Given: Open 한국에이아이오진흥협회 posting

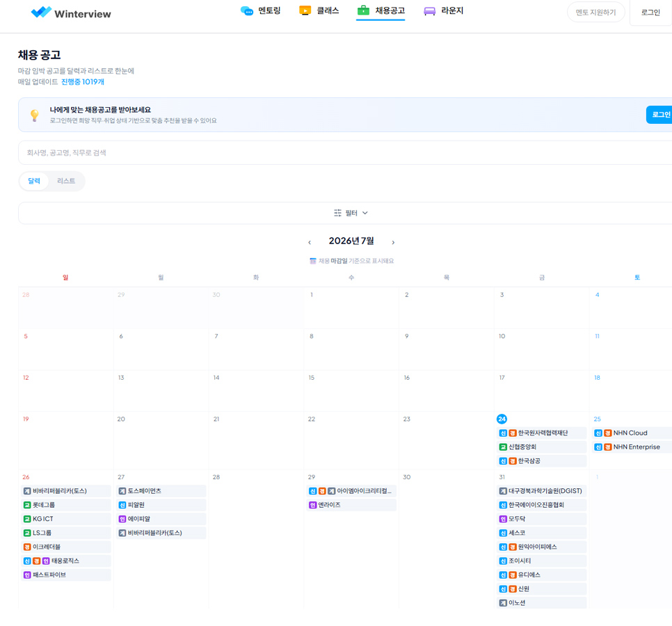Looking at the screenshot, I should point(541,505).
